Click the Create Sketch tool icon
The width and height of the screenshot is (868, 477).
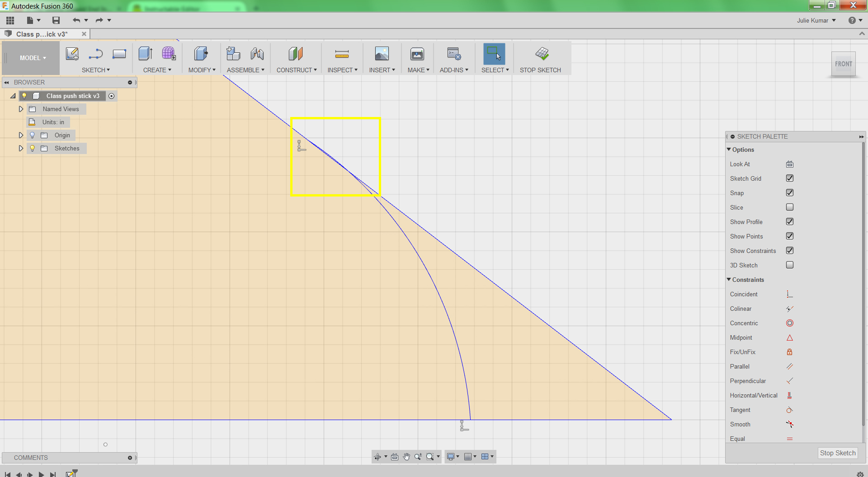(72, 54)
